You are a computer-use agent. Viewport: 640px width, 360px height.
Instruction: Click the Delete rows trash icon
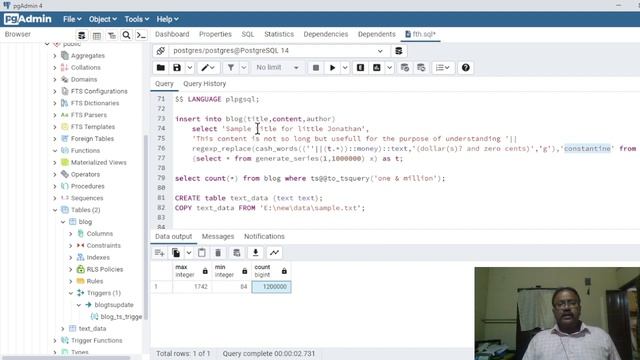218,253
